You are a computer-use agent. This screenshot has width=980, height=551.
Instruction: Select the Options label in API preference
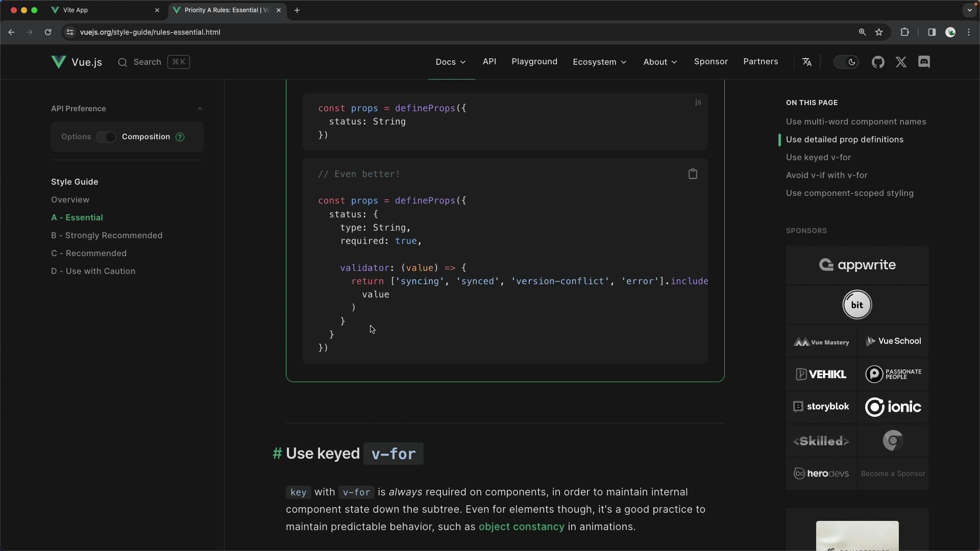[x=76, y=137]
